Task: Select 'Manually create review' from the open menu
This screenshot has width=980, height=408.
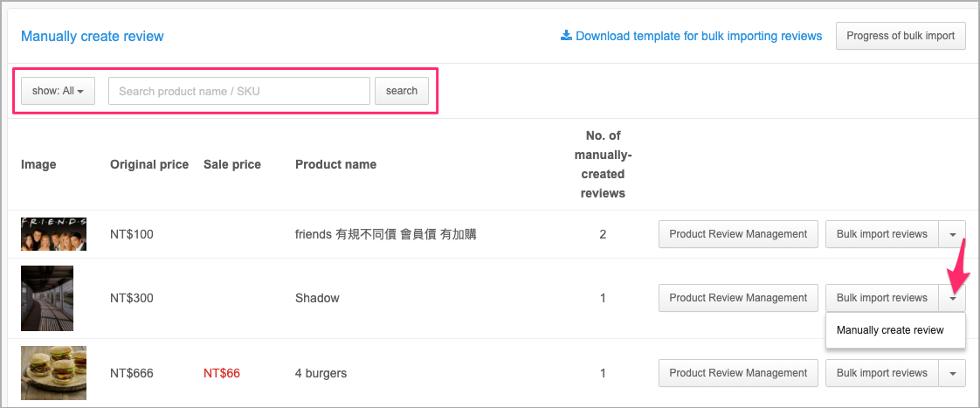Action: [890, 330]
